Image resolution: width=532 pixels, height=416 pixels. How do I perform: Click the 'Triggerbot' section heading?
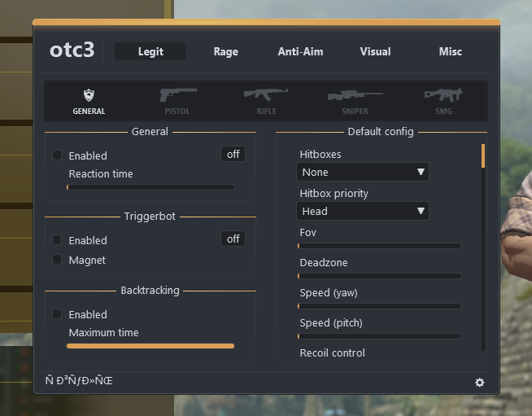coord(150,216)
